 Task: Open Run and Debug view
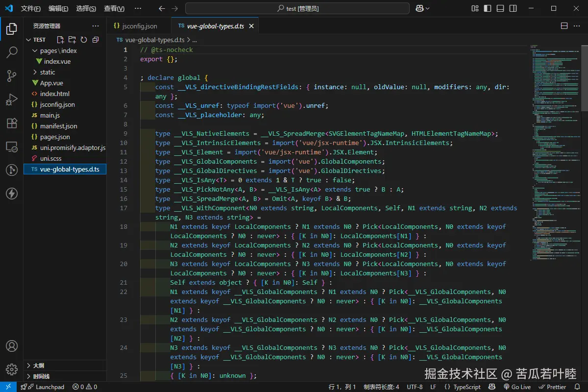pos(12,99)
